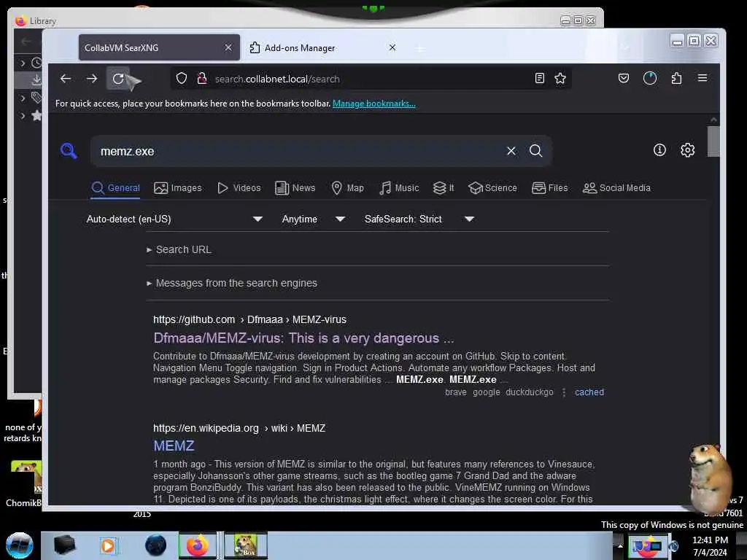Open cached version of GitHub result

click(589, 392)
